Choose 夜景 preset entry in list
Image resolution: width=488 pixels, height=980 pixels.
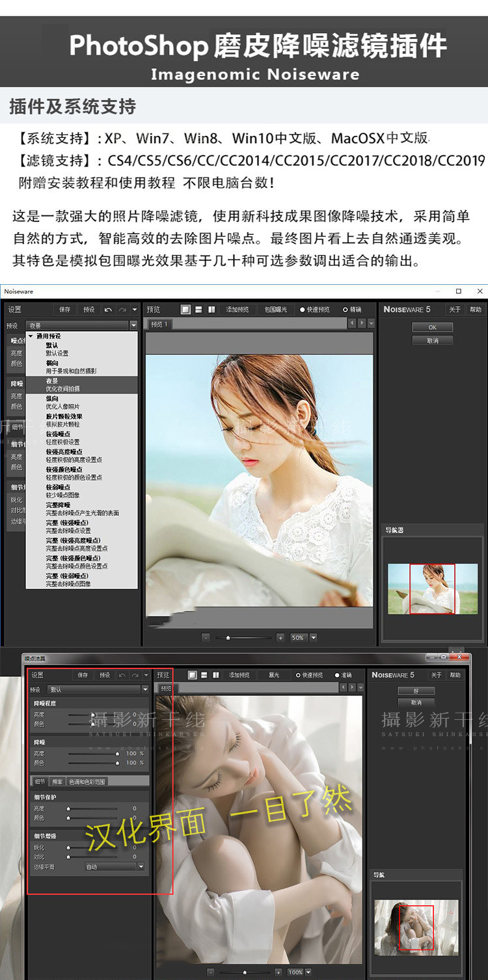pos(81,385)
